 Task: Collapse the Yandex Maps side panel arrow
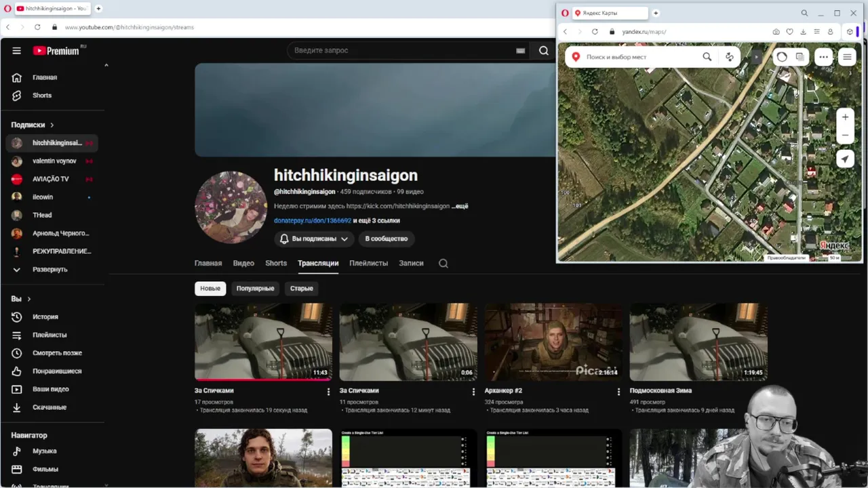[x=757, y=58]
